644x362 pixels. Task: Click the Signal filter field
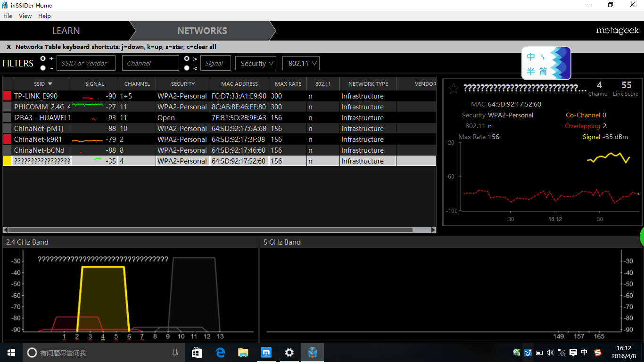(x=215, y=63)
